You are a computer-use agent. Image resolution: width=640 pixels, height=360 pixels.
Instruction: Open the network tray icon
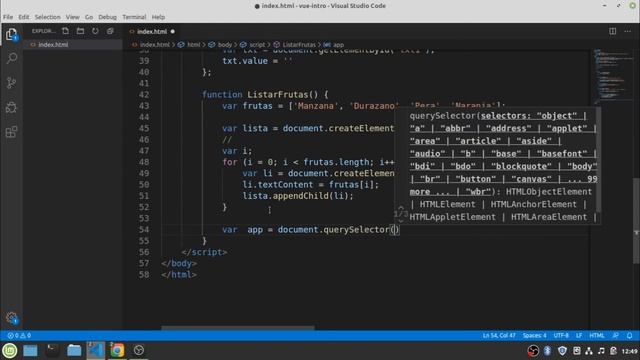(589, 351)
